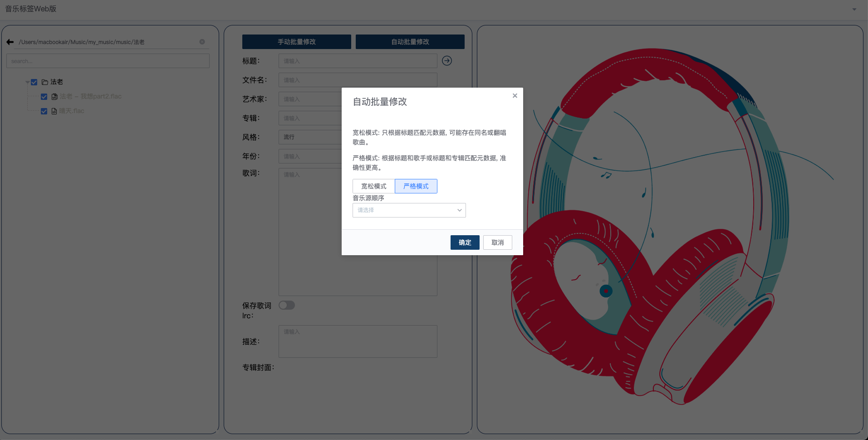Select 宽松模式 option

(x=374, y=186)
